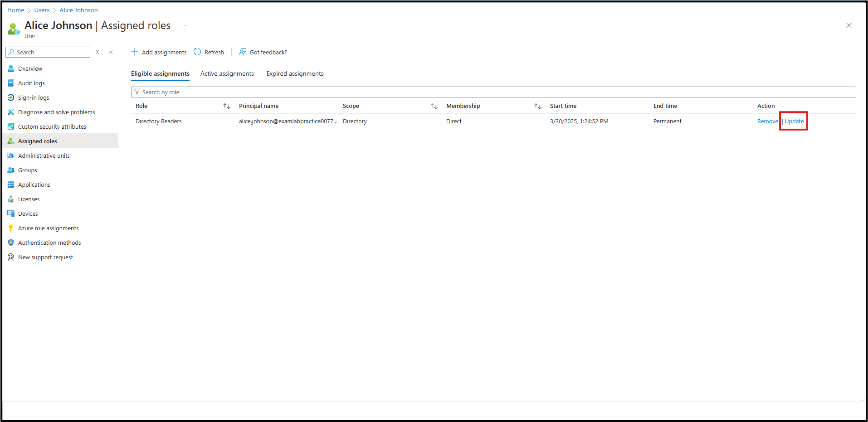
Task: Click Alice Johnson breadcrumb link
Action: pyautogui.click(x=78, y=10)
